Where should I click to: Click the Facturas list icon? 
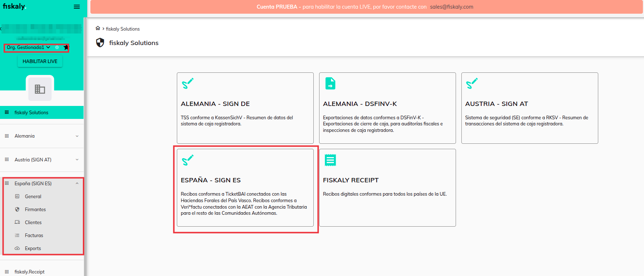coord(17,235)
